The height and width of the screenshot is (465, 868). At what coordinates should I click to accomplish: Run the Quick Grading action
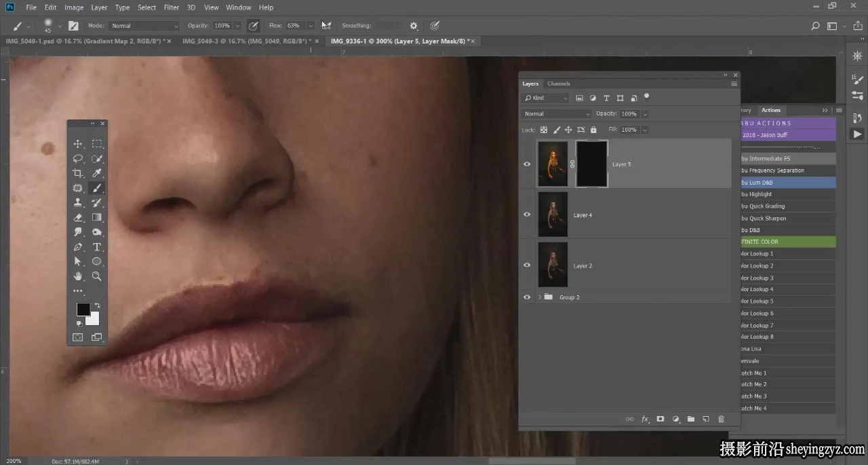pyautogui.click(x=787, y=206)
